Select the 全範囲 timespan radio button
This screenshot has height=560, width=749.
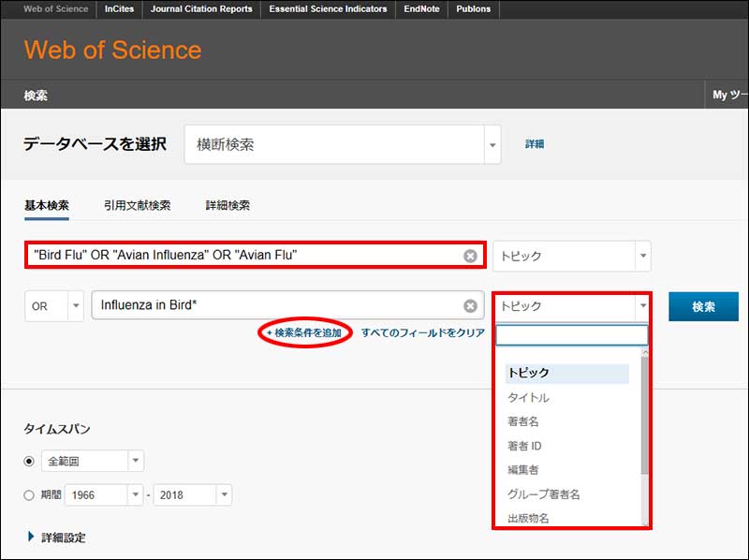click(29, 461)
